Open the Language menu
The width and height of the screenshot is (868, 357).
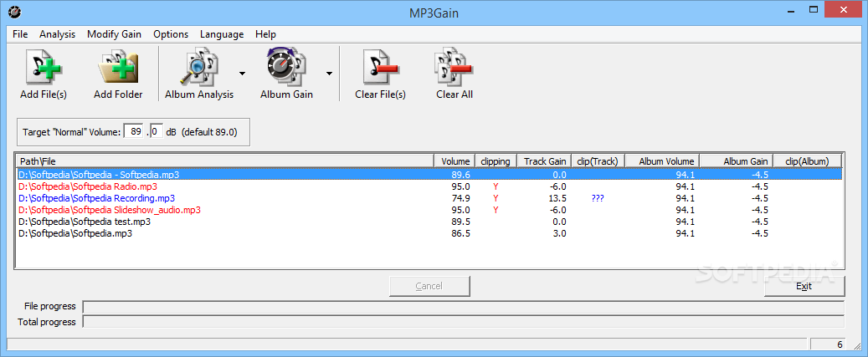click(x=222, y=34)
